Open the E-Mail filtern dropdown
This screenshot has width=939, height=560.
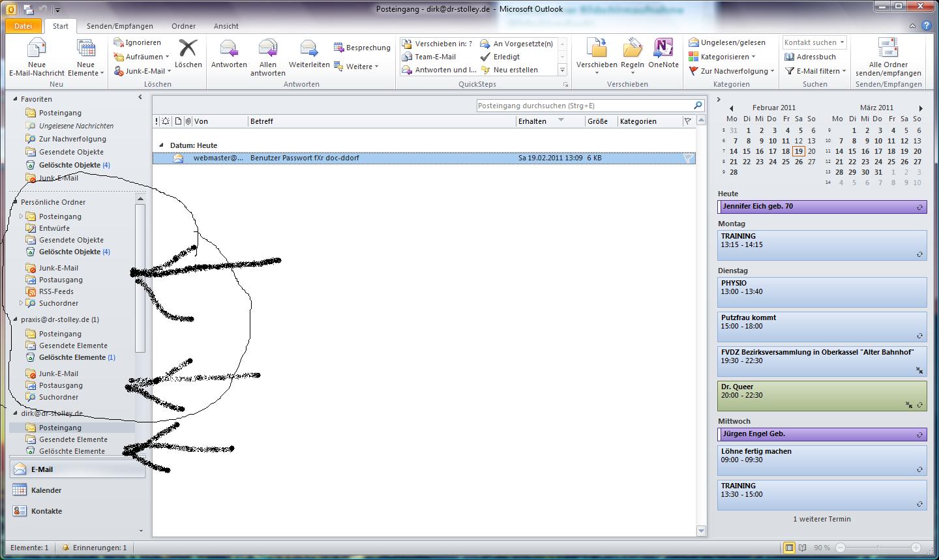coord(815,71)
